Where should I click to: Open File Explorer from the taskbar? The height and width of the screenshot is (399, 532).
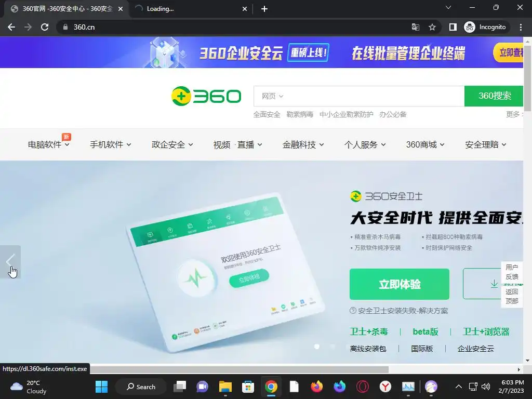(x=225, y=387)
